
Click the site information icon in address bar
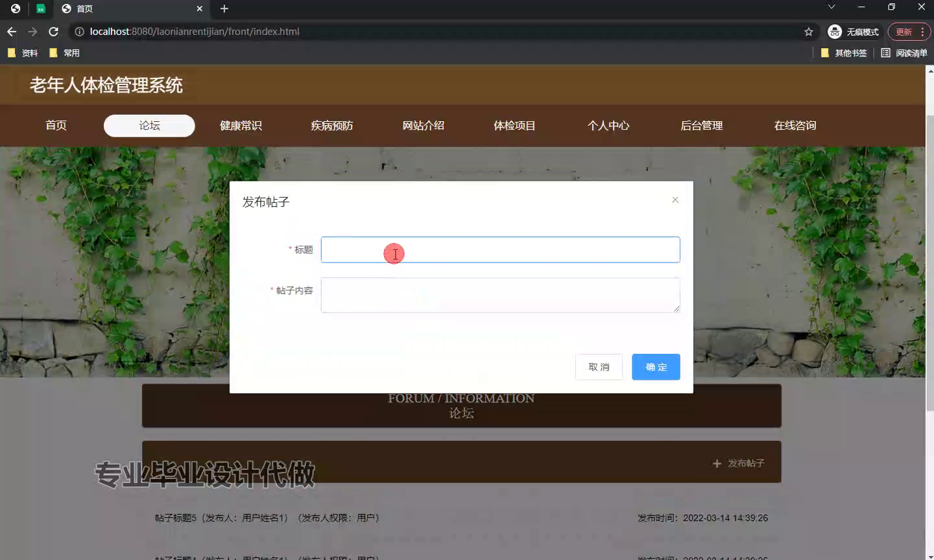click(x=79, y=31)
